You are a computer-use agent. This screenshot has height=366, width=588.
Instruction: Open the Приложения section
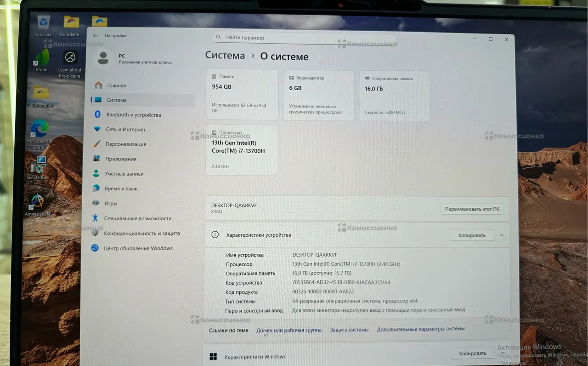[x=121, y=159]
